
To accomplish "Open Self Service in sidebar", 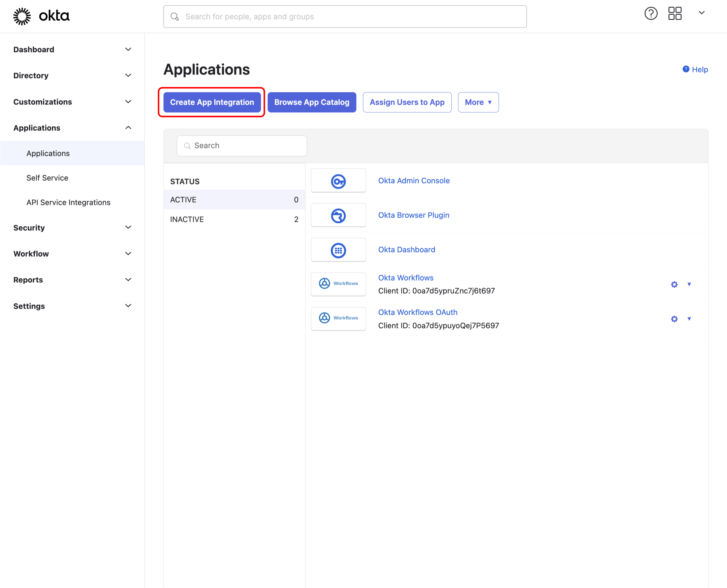I will coord(48,178).
